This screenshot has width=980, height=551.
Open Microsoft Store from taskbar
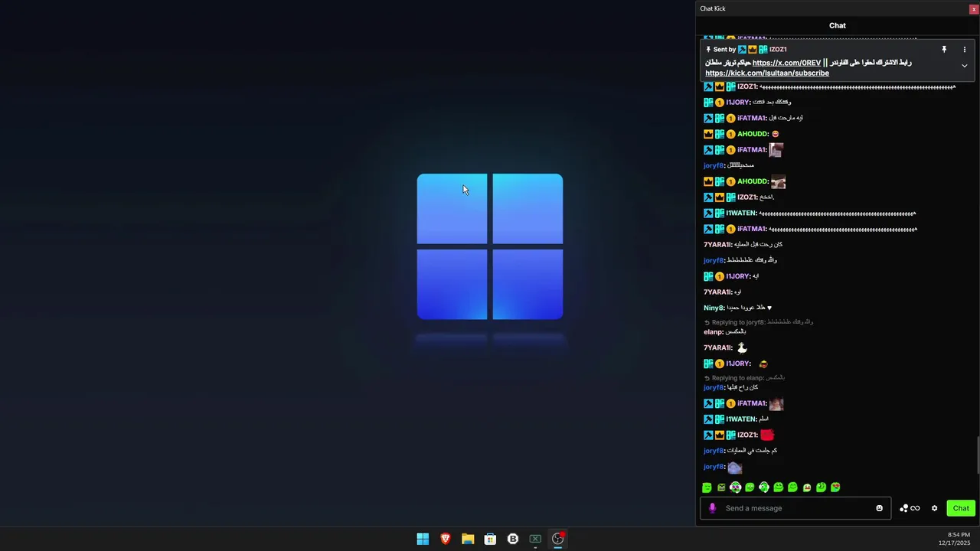(x=490, y=539)
